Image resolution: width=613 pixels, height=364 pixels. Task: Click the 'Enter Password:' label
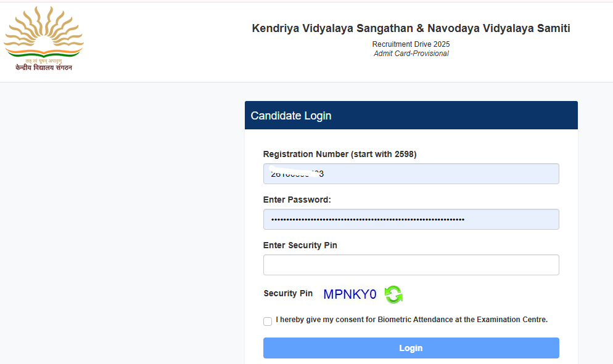point(297,200)
